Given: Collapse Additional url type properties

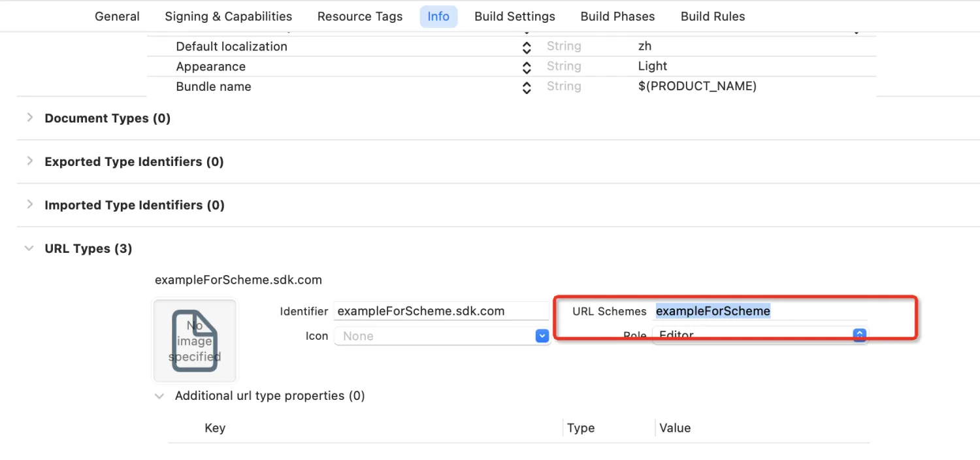Looking at the screenshot, I should [159, 395].
